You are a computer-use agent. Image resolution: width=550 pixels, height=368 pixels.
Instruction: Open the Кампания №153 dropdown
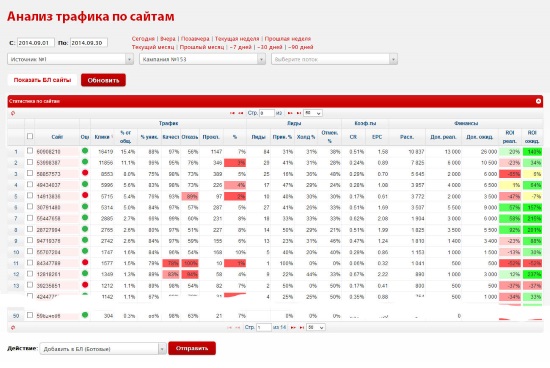(x=202, y=59)
